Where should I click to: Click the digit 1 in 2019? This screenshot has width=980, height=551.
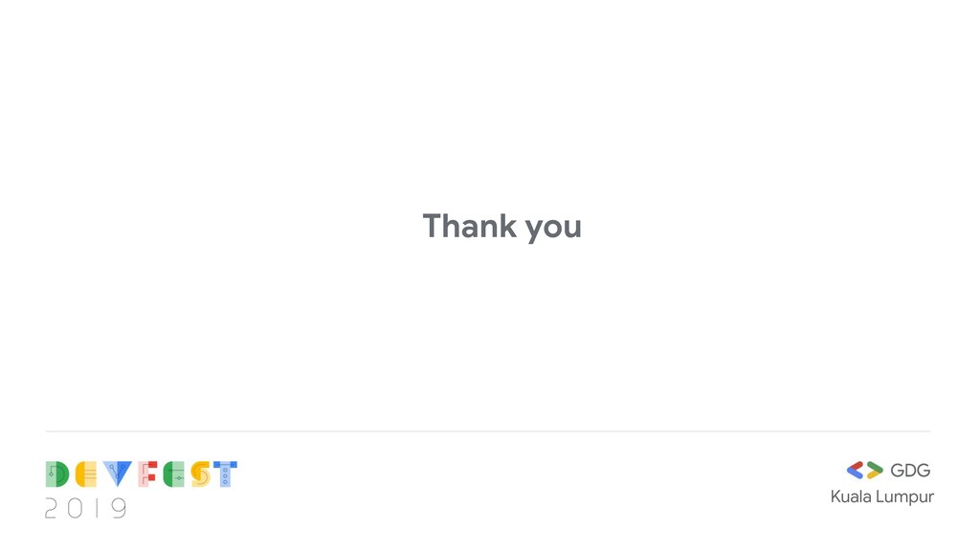[x=97, y=508]
